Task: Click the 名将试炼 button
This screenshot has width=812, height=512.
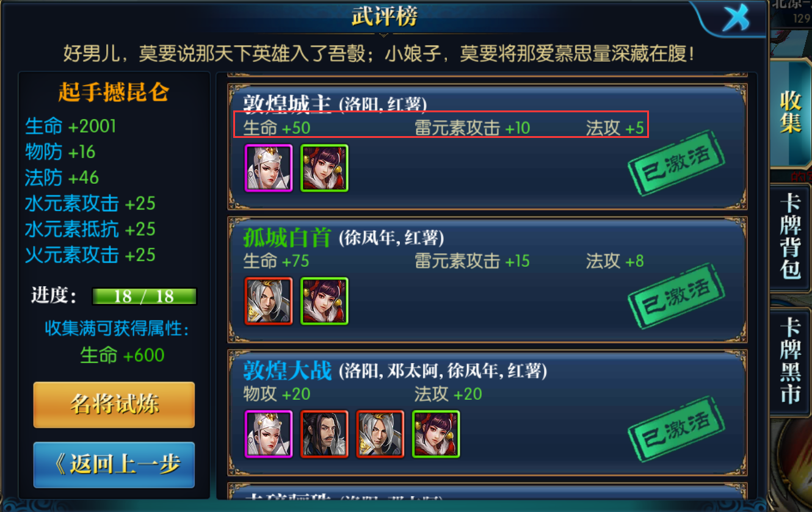Action: [x=114, y=405]
